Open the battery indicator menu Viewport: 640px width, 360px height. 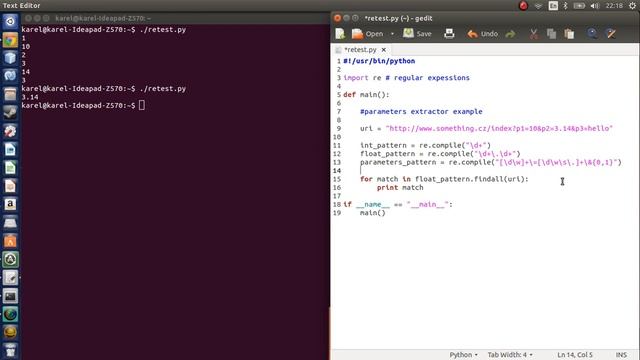click(x=579, y=6)
